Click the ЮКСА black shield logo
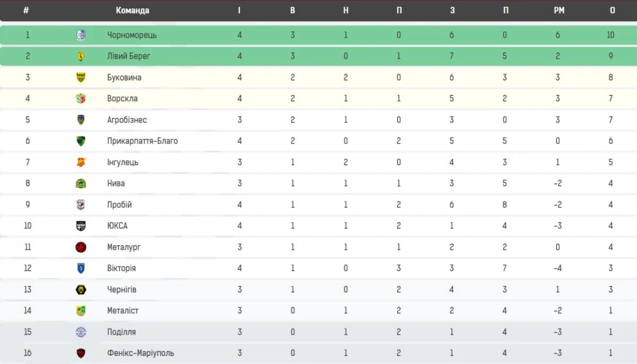Screen dimensions: 637x364 [x=81, y=226]
